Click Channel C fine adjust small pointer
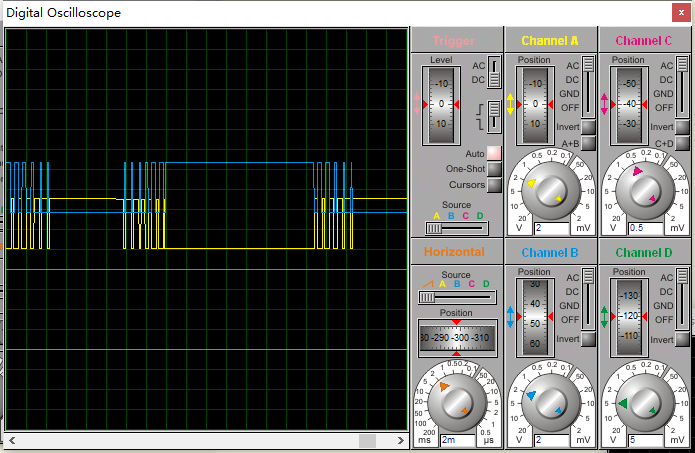This screenshot has height=453, width=695. pyautogui.click(x=652, y=199)
